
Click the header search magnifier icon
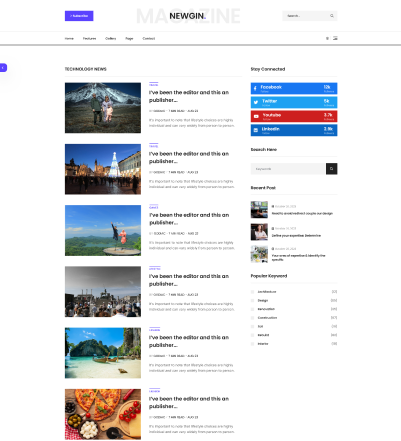pyautogui.click(x=332, y=16)
